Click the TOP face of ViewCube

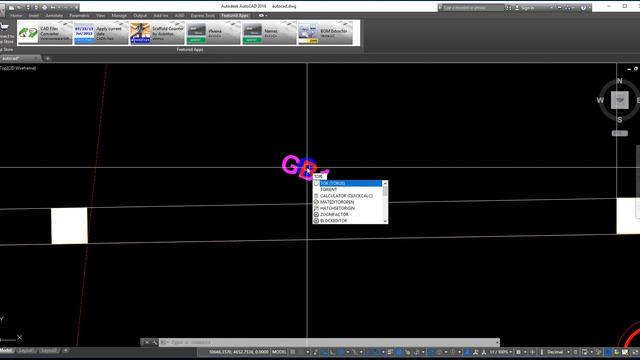[620, 100]
